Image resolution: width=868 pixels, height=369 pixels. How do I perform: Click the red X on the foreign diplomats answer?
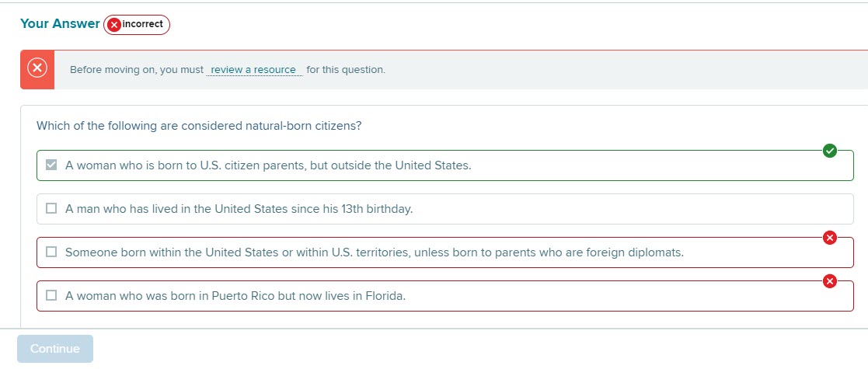click(x=829, y=238)
